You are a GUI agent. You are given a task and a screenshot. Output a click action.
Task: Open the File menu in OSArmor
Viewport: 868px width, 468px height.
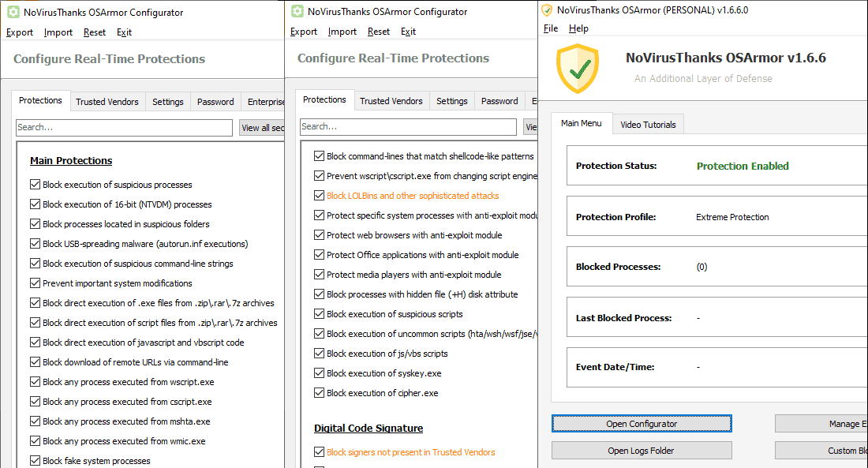coord(551,28)
